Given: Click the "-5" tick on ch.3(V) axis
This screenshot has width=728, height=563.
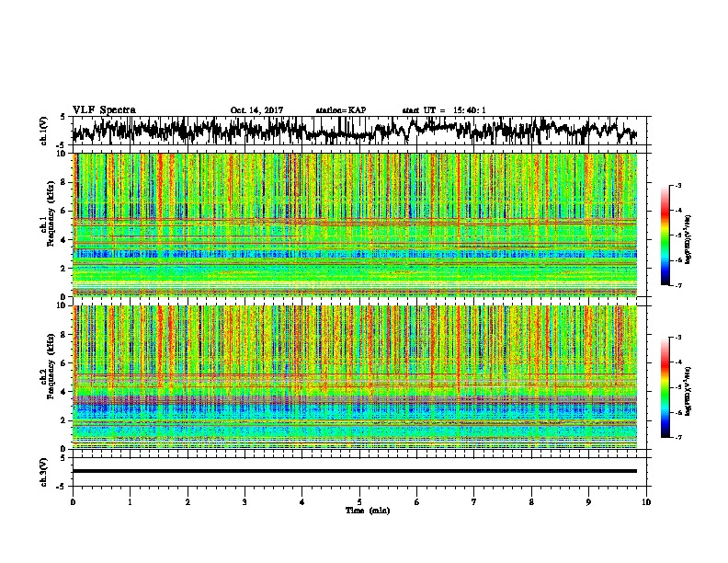Looking at the screenshot, I should pyautogui.click(x=63, y=487).
